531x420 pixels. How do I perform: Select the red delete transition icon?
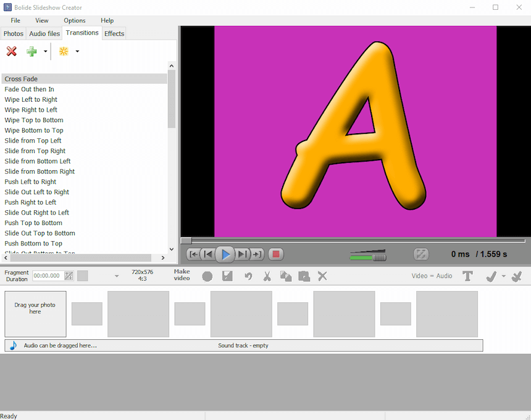point(11,51)
